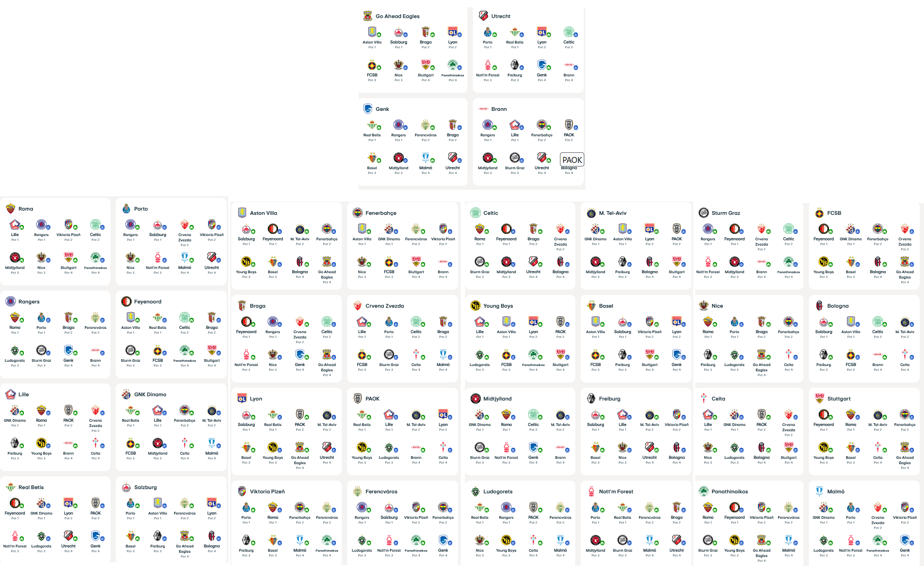
Task: Click Genk crest in Braga card
Action: point(299,355)
